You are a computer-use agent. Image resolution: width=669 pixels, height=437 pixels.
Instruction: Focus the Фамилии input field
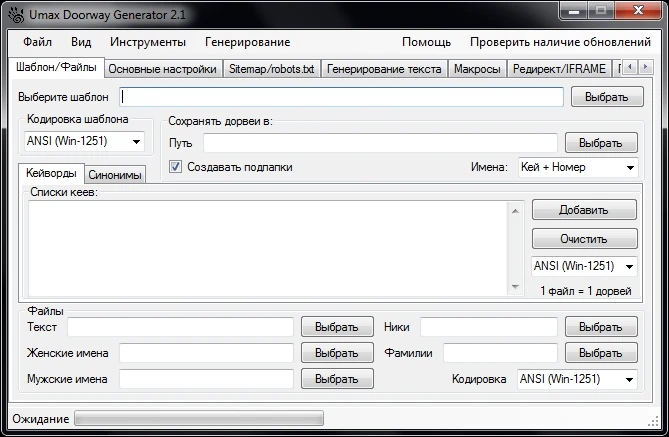point(500,353)
